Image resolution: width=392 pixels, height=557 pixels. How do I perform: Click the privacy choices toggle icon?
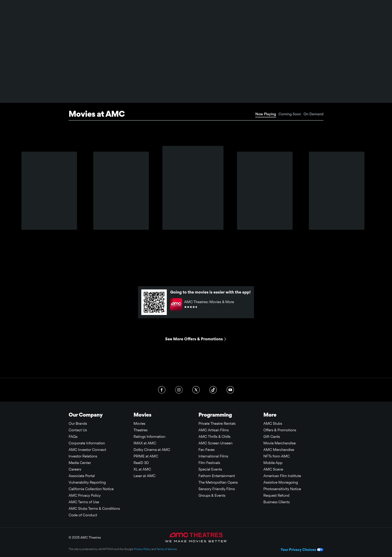(x=320, y=549)
